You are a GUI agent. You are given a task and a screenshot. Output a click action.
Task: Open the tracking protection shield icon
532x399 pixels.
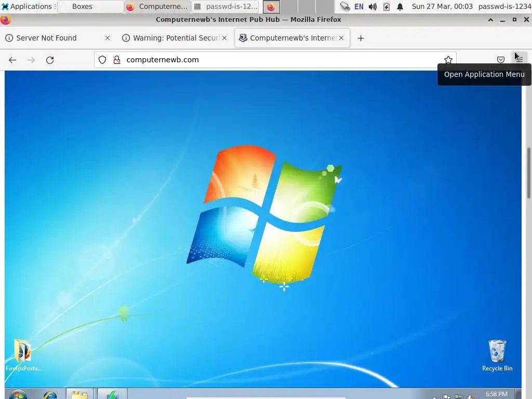tap(102, 60)
